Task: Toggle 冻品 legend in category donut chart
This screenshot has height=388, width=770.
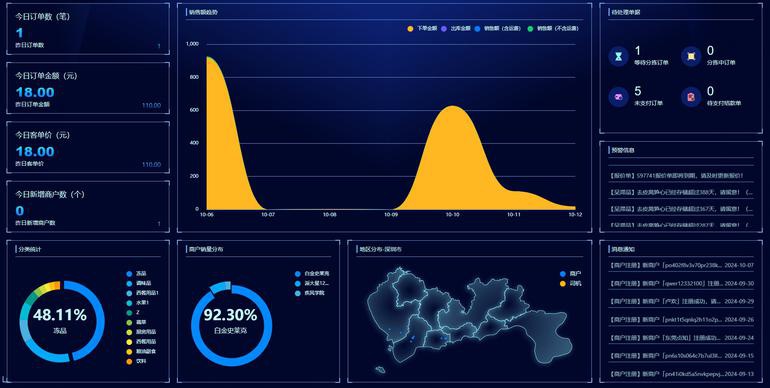Action: tap(137, 274)
